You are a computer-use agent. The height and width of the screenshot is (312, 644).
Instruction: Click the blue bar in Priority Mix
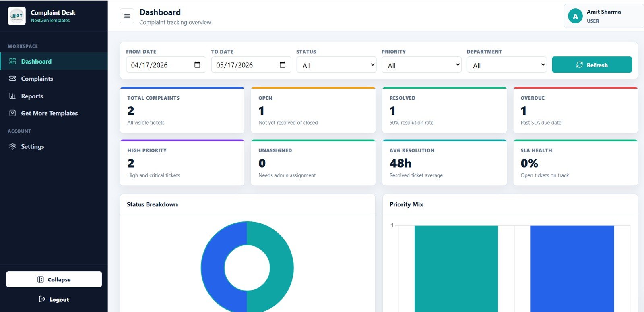572,269
